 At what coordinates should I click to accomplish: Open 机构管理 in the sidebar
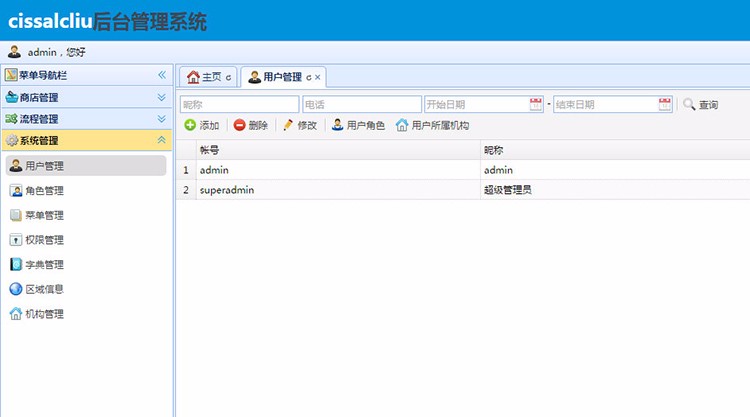pyautogui.click(x=86, y=314)
